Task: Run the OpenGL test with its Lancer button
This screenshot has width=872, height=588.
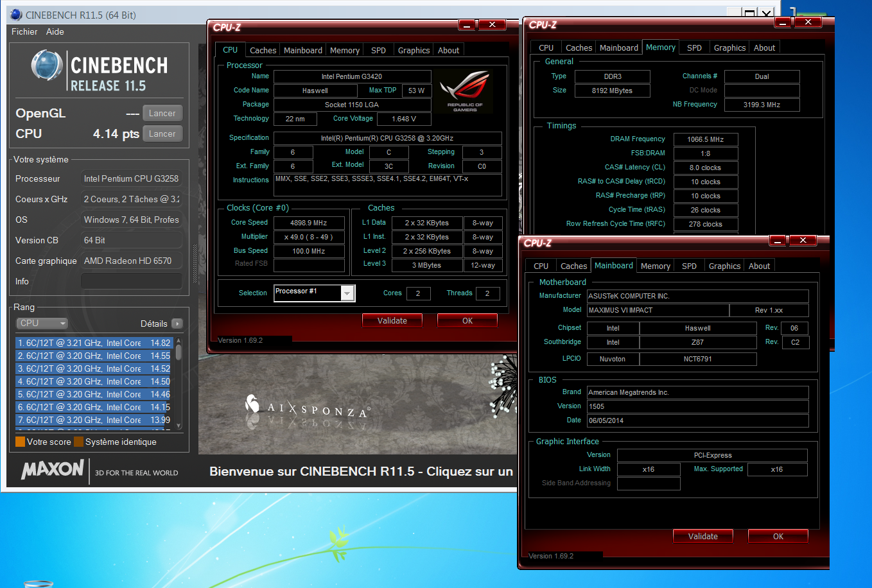Action: click(162, 113)
